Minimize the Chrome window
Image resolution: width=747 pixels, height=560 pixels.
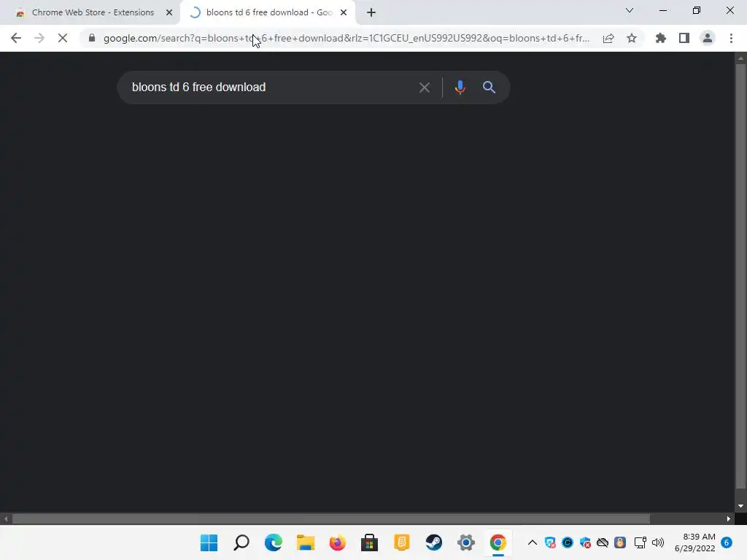[662, 10]
